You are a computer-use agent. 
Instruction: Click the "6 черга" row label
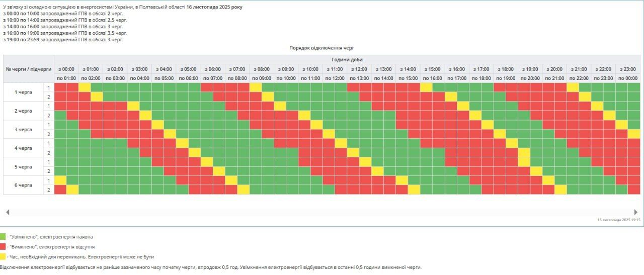(23, 185)
